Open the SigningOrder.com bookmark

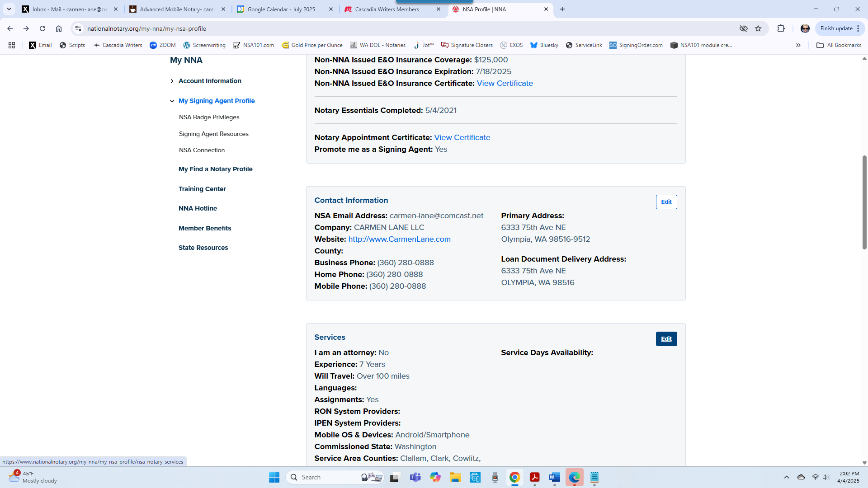[x=636, y=45]
